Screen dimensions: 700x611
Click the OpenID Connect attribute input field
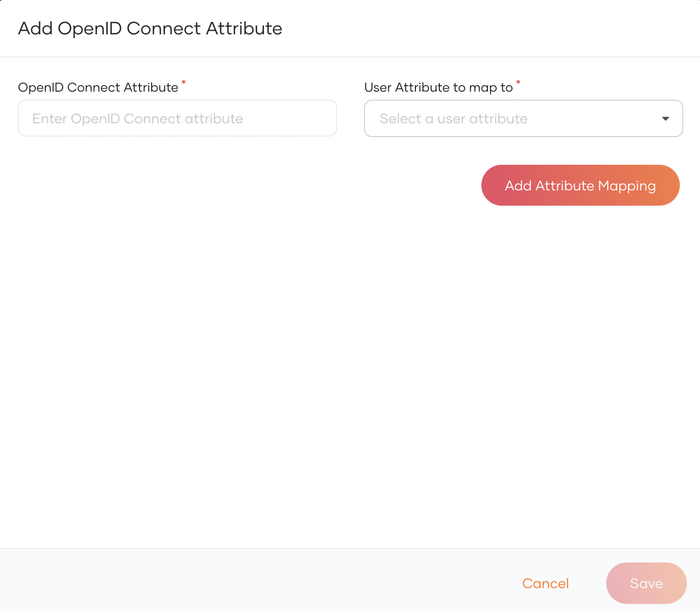(177, 118)
